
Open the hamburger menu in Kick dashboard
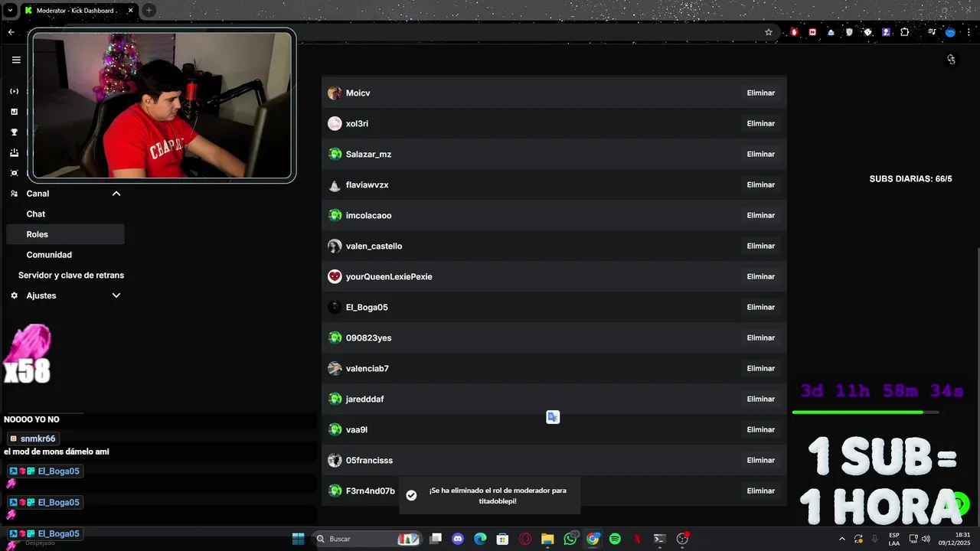(16, 60)
